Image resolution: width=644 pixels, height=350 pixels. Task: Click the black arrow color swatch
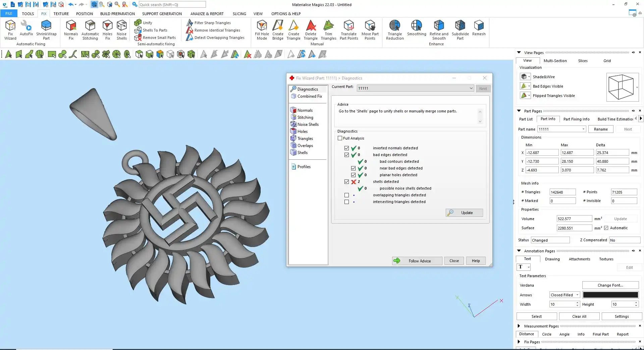(610, 295)
